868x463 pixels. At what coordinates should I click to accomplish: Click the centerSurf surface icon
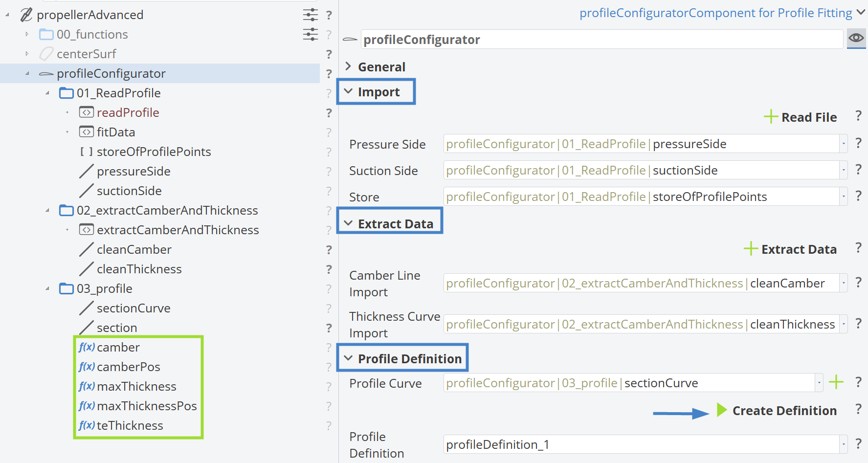(x=46, y=54)
